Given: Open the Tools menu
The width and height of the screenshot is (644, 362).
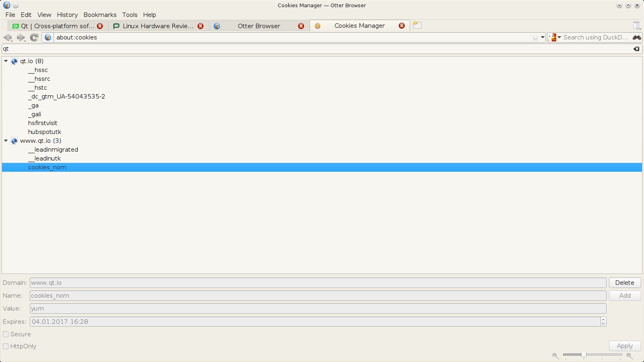Looking at the screenshot, I should point(130,15).
